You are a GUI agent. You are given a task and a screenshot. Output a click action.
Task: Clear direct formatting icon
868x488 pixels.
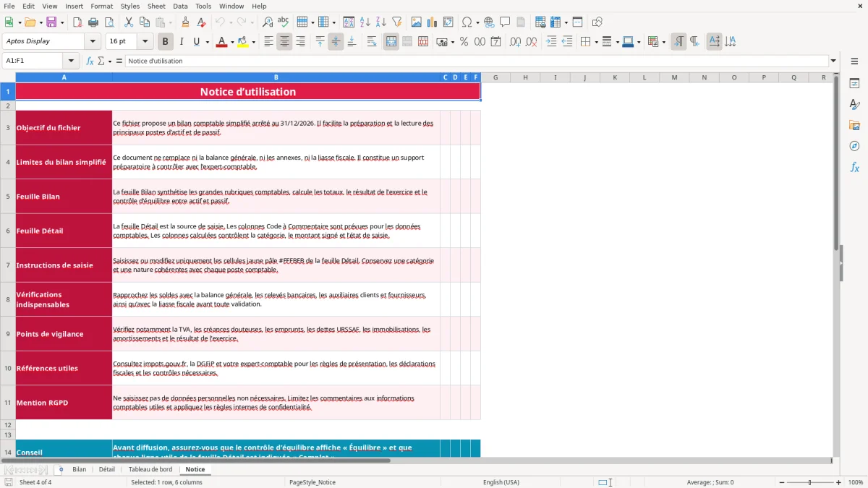tap(202, 22)
